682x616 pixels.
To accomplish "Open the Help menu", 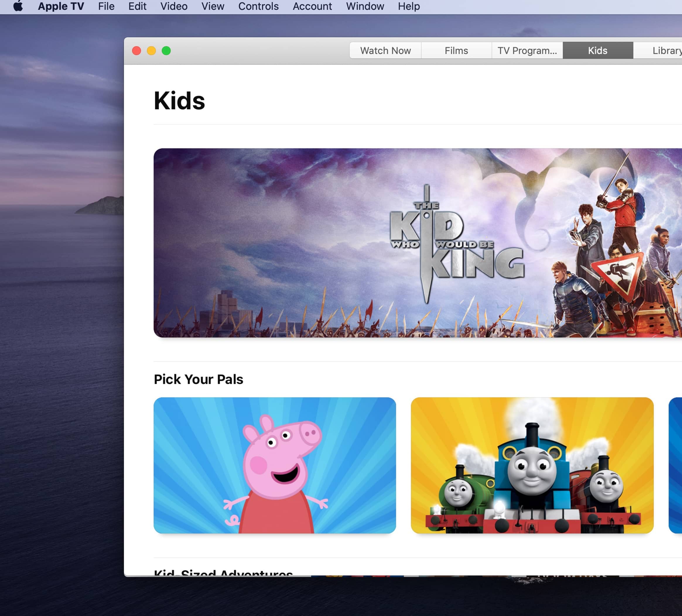I will click(x=409, y=6).
